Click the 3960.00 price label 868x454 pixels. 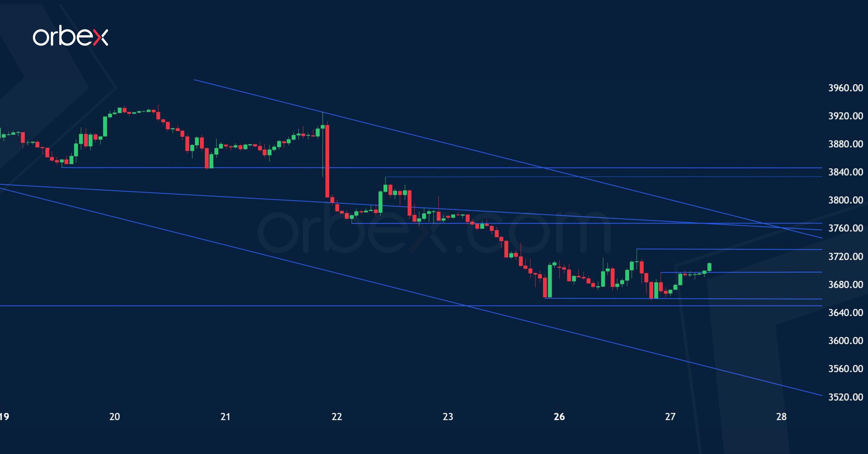(x=845, y=88)
